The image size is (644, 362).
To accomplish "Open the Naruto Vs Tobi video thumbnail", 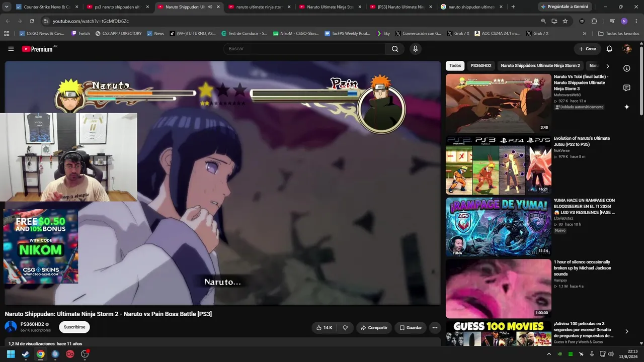I will (x=499, y=104).
